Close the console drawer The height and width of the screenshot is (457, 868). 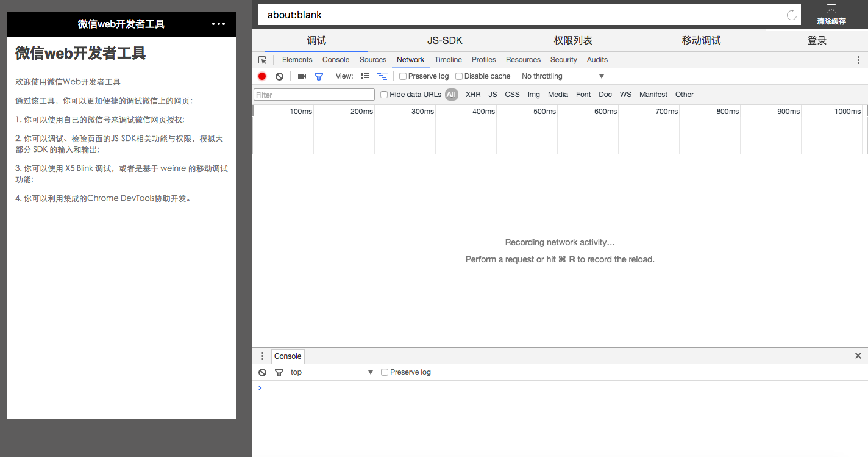coord(858,356)
